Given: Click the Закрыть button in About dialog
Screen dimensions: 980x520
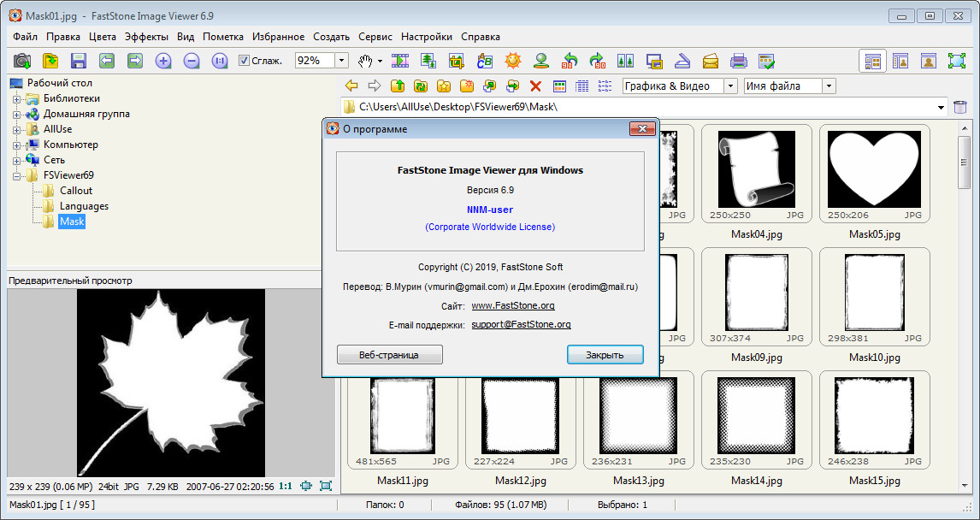Looking at the screenshot, I should (605, 355).
